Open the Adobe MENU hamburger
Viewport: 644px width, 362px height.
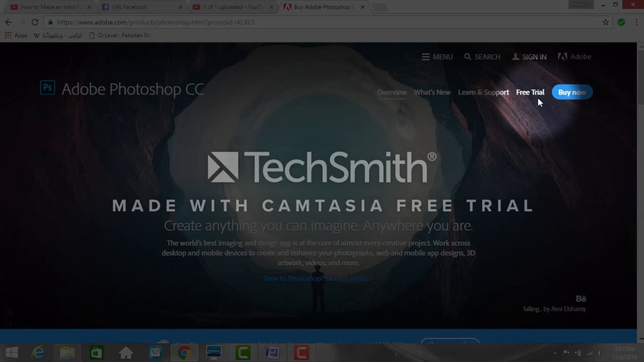[x=437, y=57]
